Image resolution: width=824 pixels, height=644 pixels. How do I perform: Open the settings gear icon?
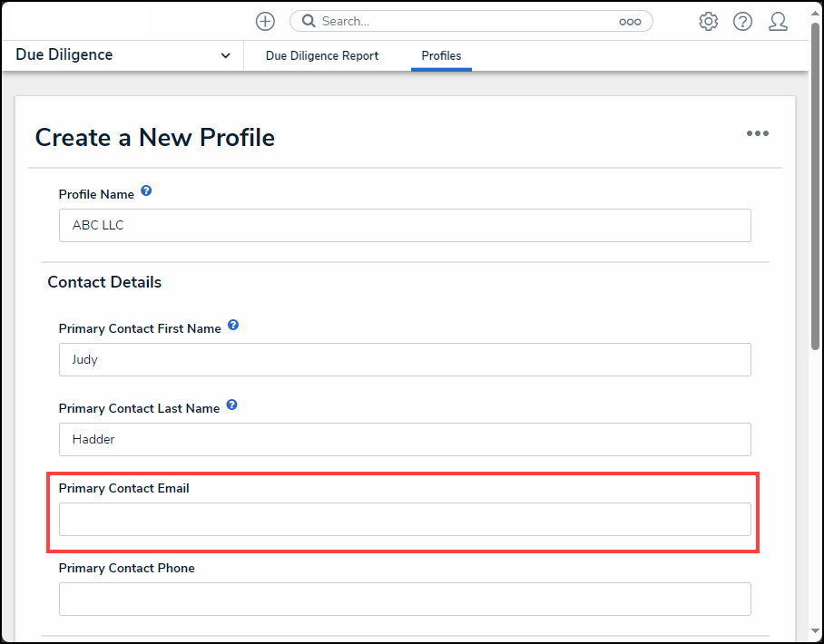point(708,22)
